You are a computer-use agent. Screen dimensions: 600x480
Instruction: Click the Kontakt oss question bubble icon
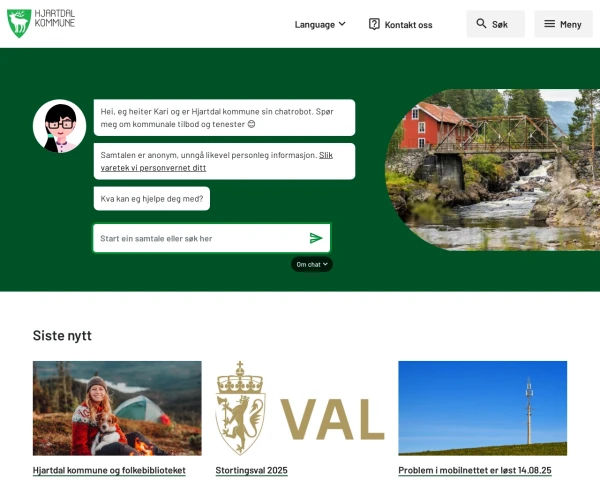click(x=374, y=24)
